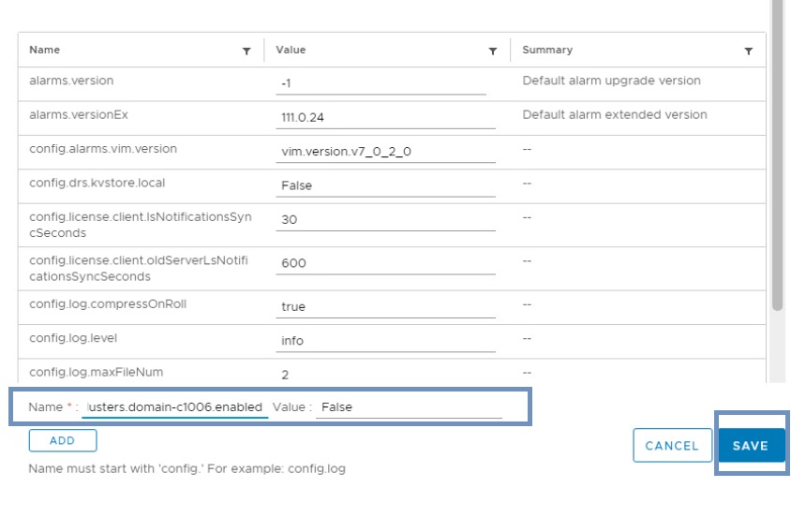Image resolution: width=791 pixels, height=532 pixels.
Task: Click the Name column header
Action: click(45, 51)
